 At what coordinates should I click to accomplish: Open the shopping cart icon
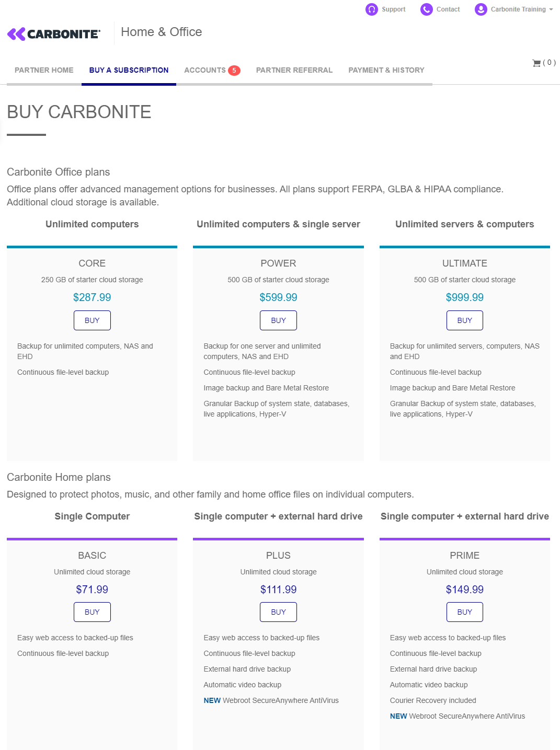[x=536, y=63]
